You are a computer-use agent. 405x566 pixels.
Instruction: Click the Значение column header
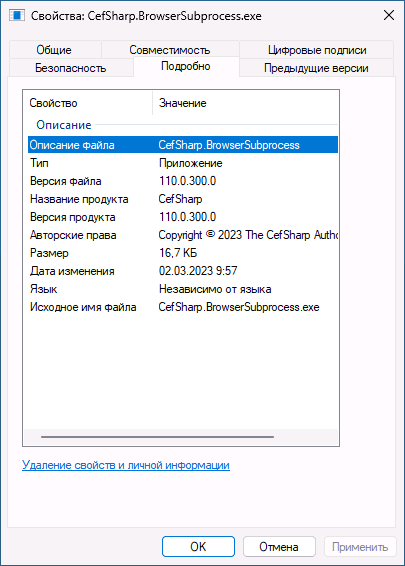coord(245,103)
